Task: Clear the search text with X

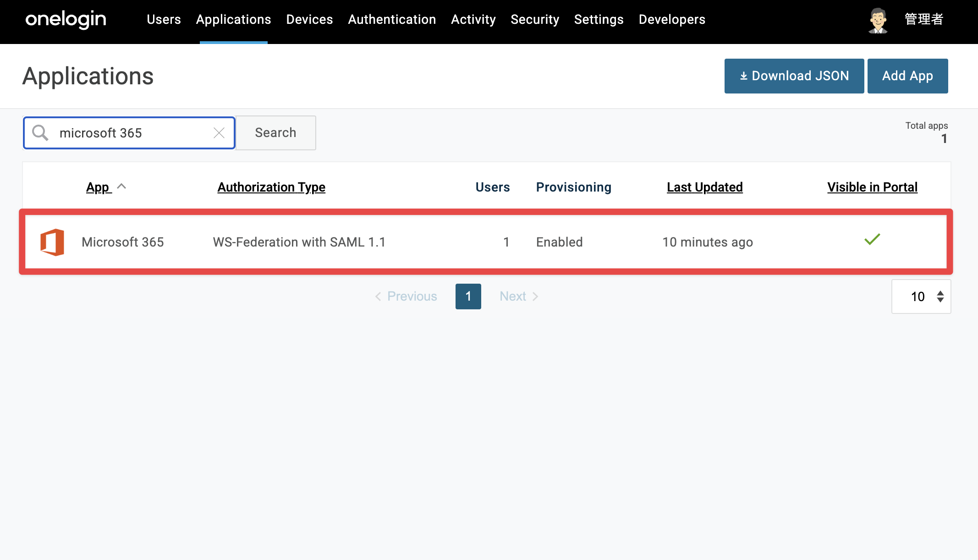Action: click(219, 133)
